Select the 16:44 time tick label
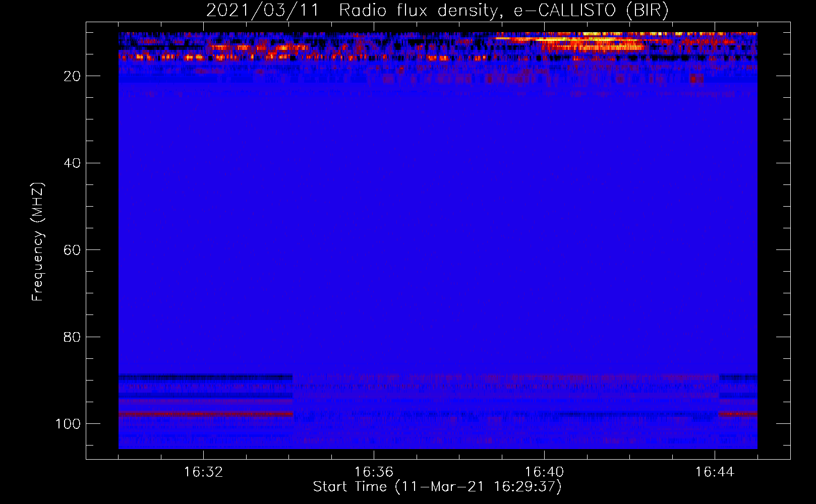The height and width of the screenshot is (504, 816). tap(715, 472)
